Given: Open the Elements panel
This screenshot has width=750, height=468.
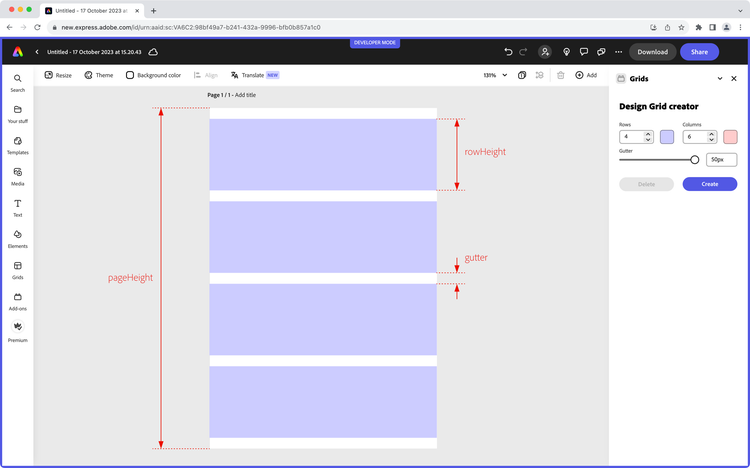Looking at the screenshot, I should pos(17,236).
